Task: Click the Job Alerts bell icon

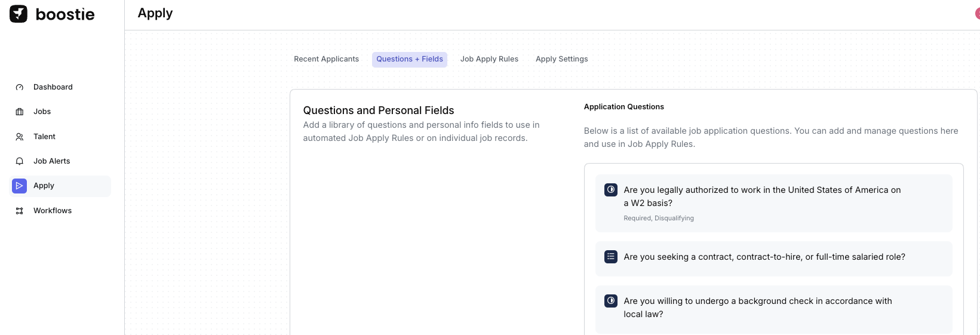Action: (20, 161)
